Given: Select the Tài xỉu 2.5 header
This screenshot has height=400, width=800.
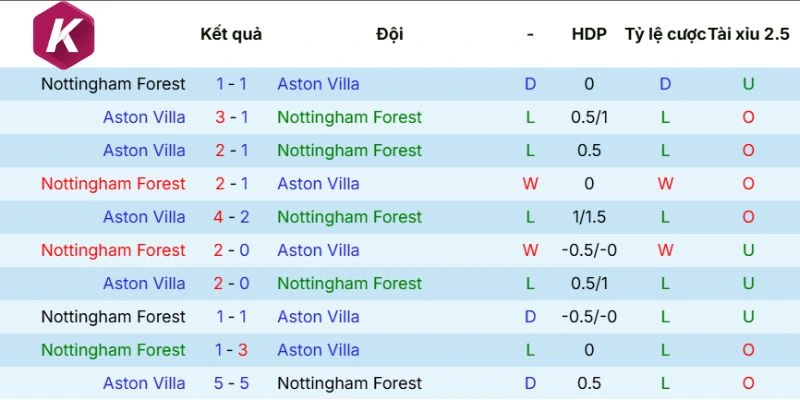Looking at the screenshot, I should [x=748, y=34].
